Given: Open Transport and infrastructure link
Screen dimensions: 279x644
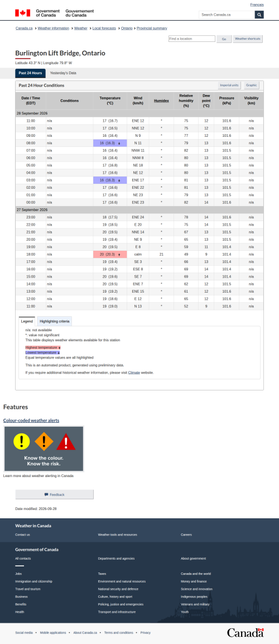Looking at the screenshot, I should coord(117,612).
